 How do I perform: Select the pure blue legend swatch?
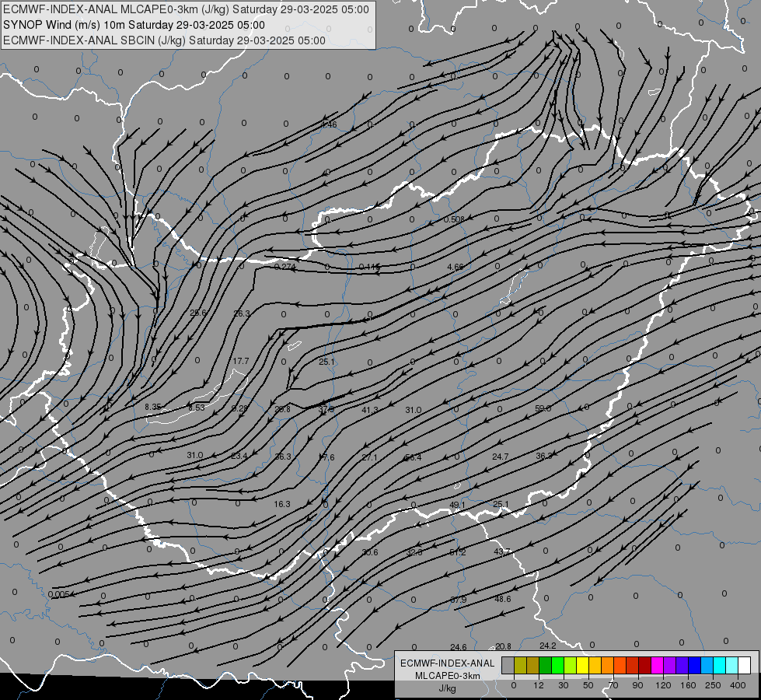[695, 665]
